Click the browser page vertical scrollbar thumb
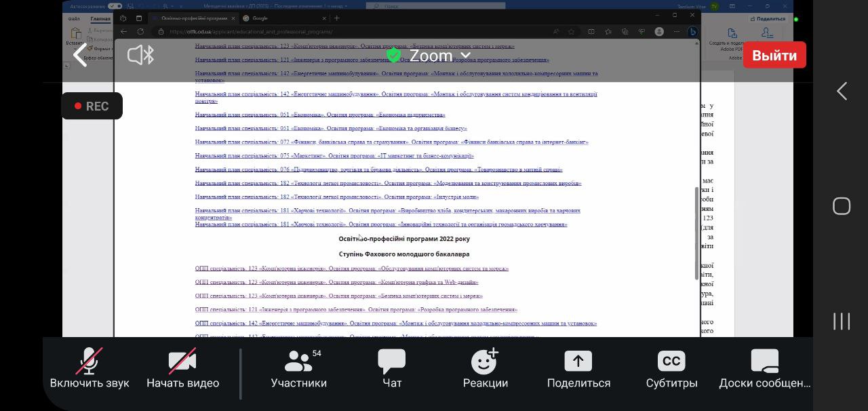868x411 pixels. point(696,233)
